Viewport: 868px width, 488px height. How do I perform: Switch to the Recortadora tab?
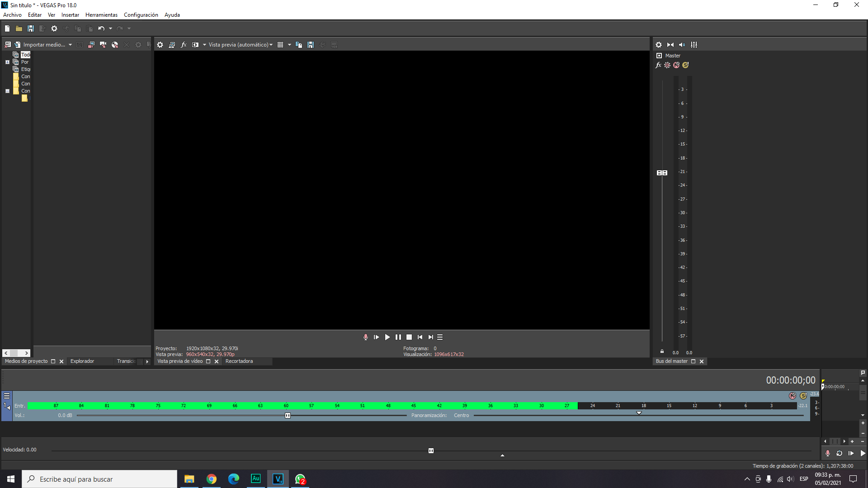239,361
